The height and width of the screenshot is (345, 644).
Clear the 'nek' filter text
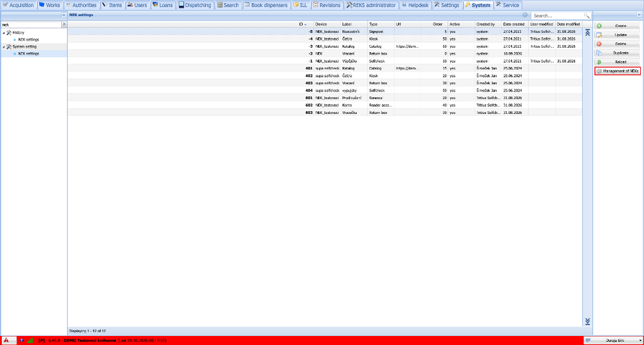[x=64, y=24]
